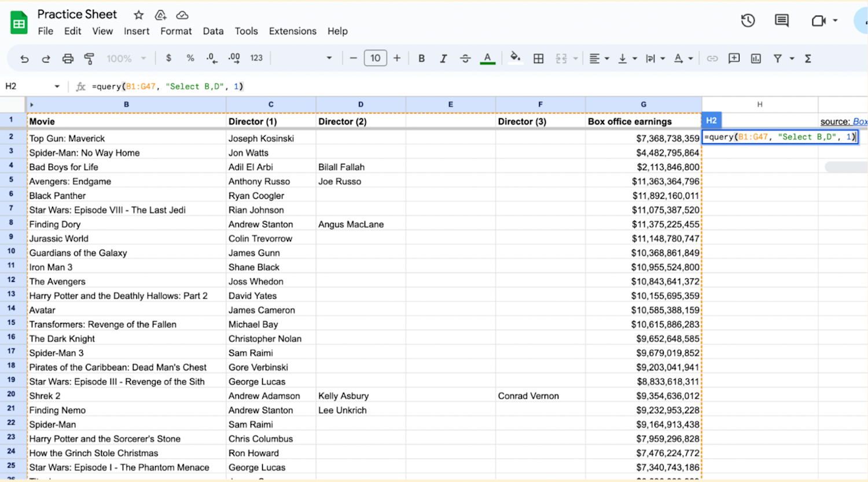Toggle bold formatting
Screen dimensions: 868x482
pyautogui.click(x=421, y=58)
